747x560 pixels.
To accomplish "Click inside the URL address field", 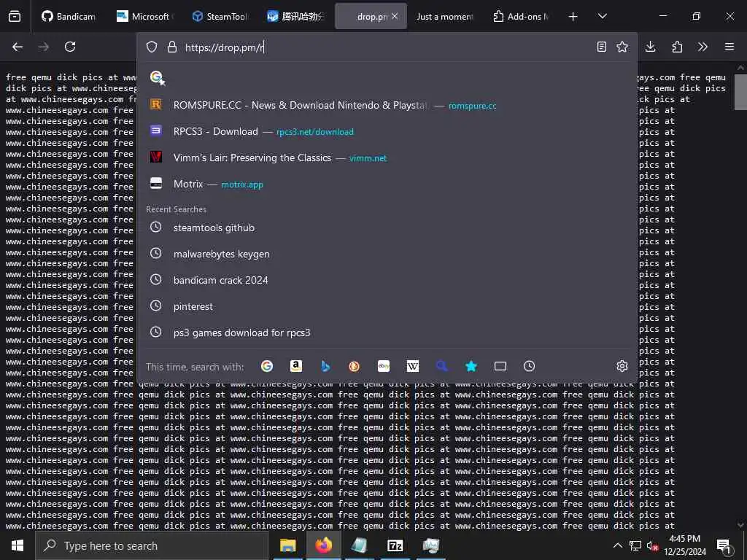I will (386, 47).
